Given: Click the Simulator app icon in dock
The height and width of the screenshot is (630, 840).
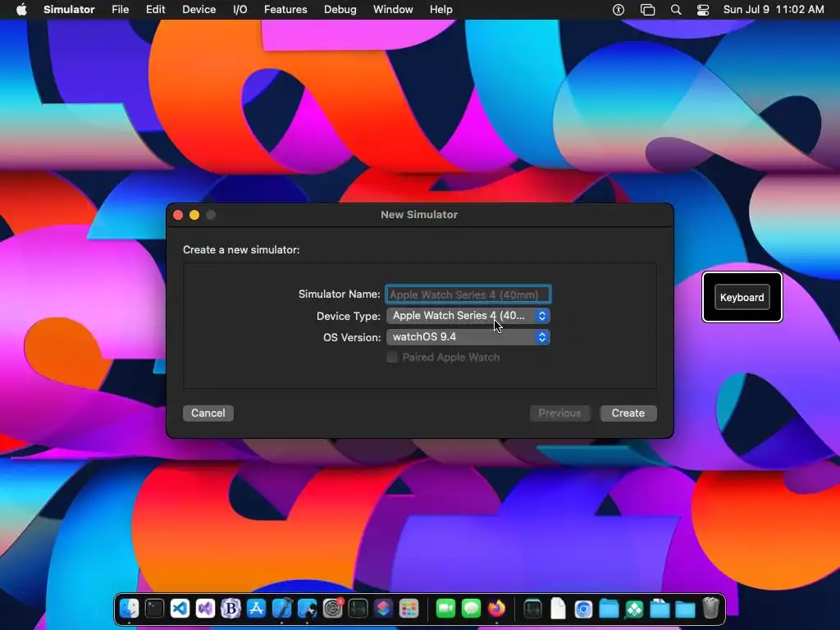Looking at the screenshot, I should point(307,609).
